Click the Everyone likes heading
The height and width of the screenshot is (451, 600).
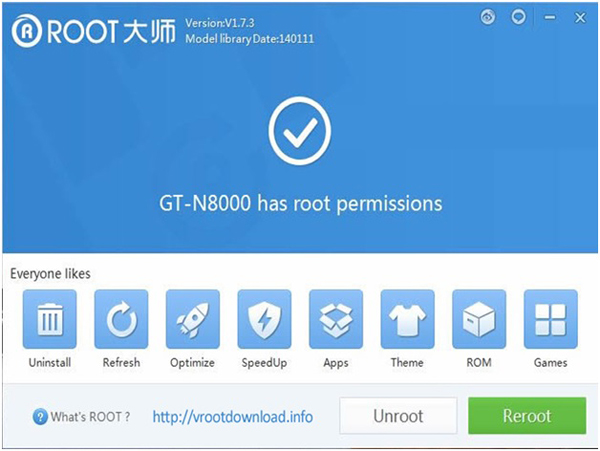(x=50, y=274)
